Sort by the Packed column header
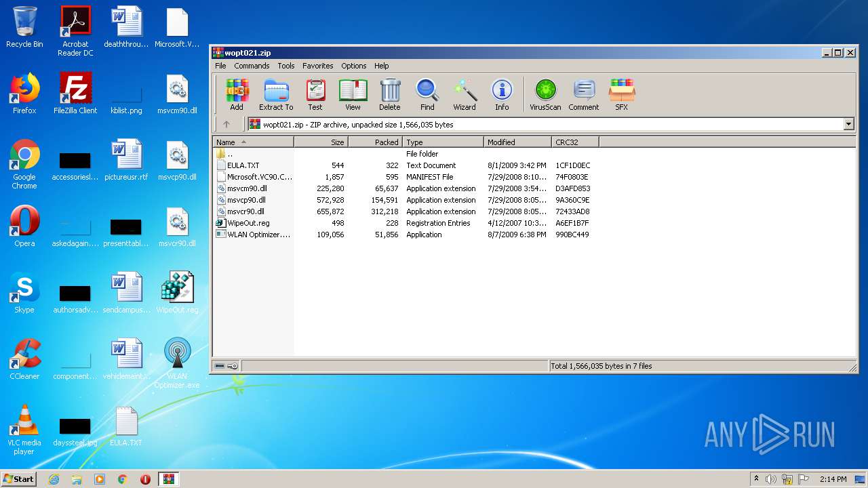868x488 pixels. (x=375, y=142)
